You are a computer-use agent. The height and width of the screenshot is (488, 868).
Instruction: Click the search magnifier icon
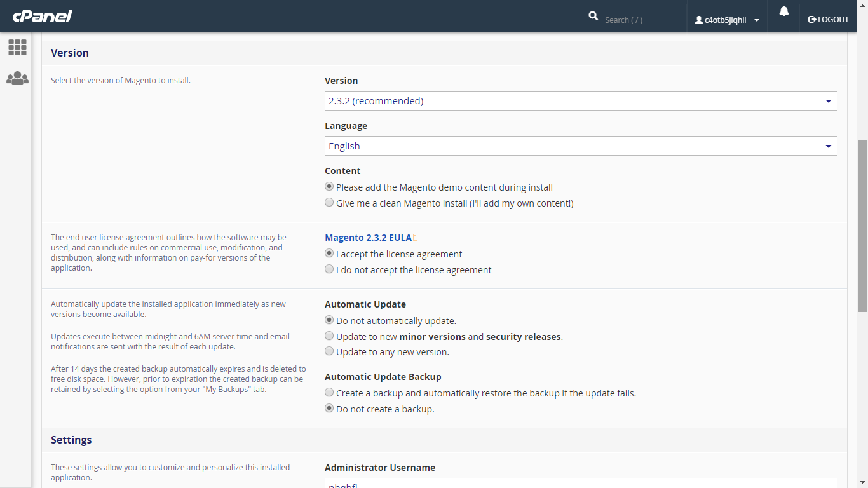tap(593, 16)
